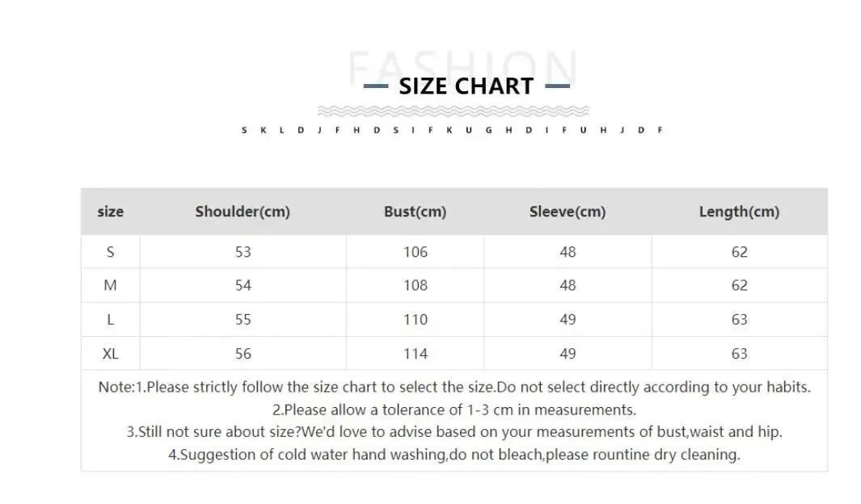This screenshot has height=504, width=861.
Task: Click the SIZE CHART title text
Action: click(x=466, y=86)
